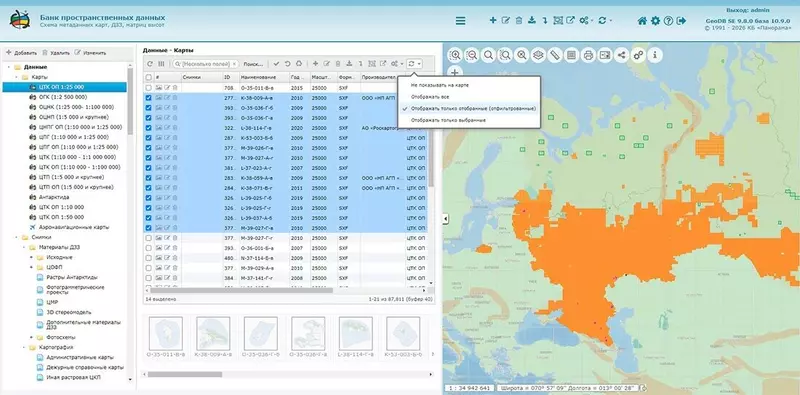Click the image icon in row O-35-011-В-в
The width and height of the screenshot is (800, 395).
pos(159,88)
